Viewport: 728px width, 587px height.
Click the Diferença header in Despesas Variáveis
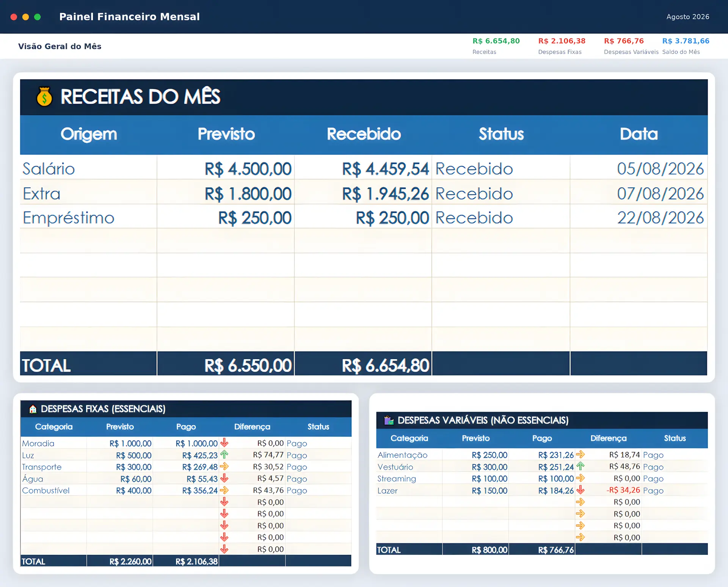pyautogui.click(x=609, y=438)
